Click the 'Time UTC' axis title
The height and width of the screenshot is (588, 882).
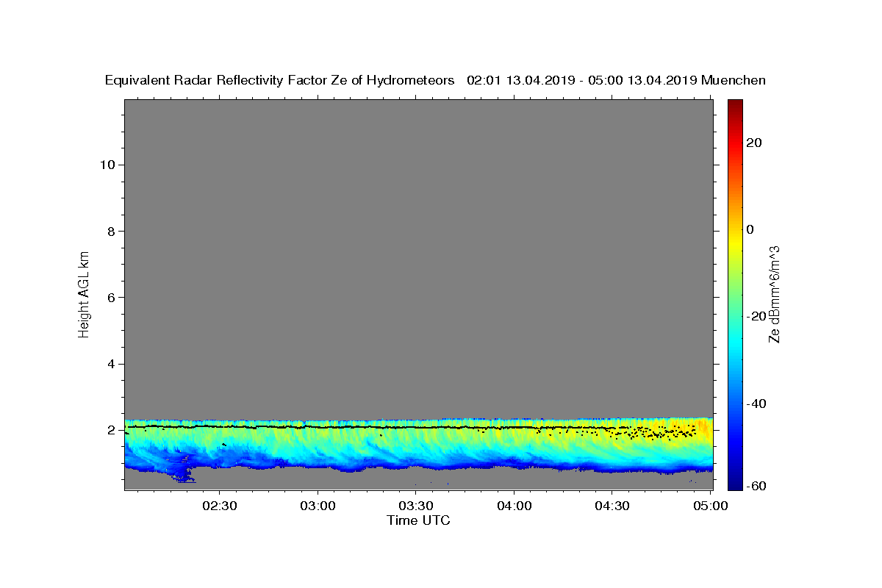pos(418,520)
